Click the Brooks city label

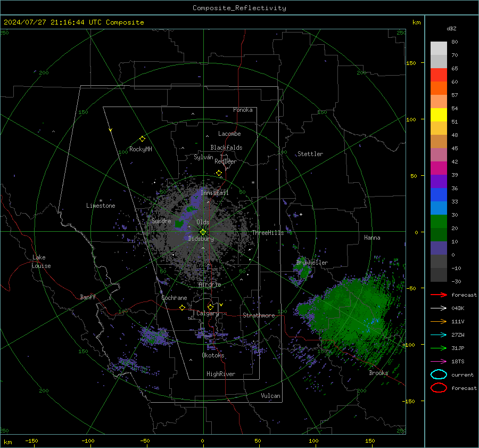click(378, 373)
